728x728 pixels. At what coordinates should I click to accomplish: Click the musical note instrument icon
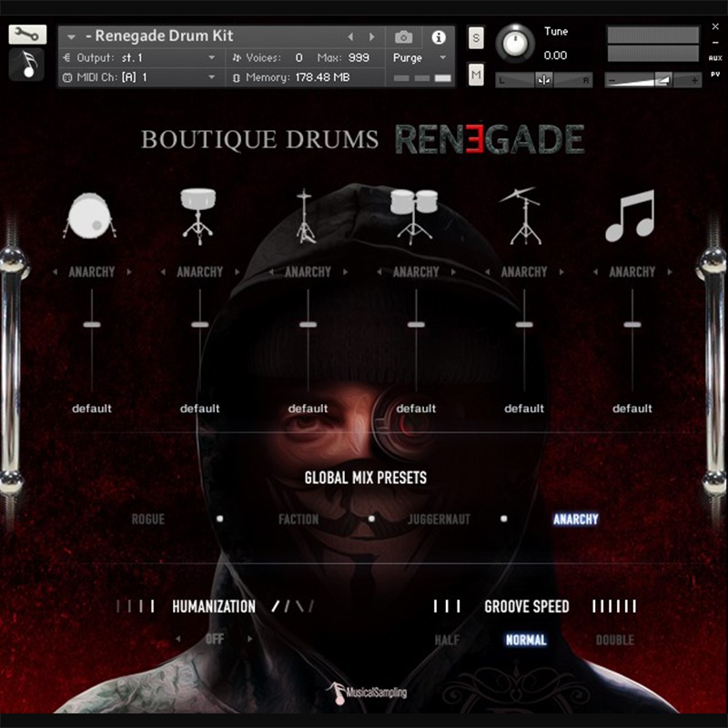point(27,65)
